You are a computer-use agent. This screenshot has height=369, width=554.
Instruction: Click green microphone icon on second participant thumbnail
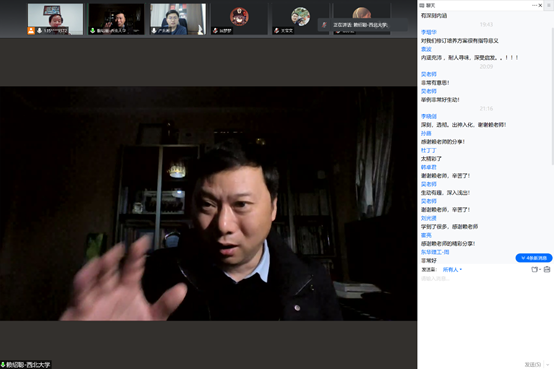(93, 31)
